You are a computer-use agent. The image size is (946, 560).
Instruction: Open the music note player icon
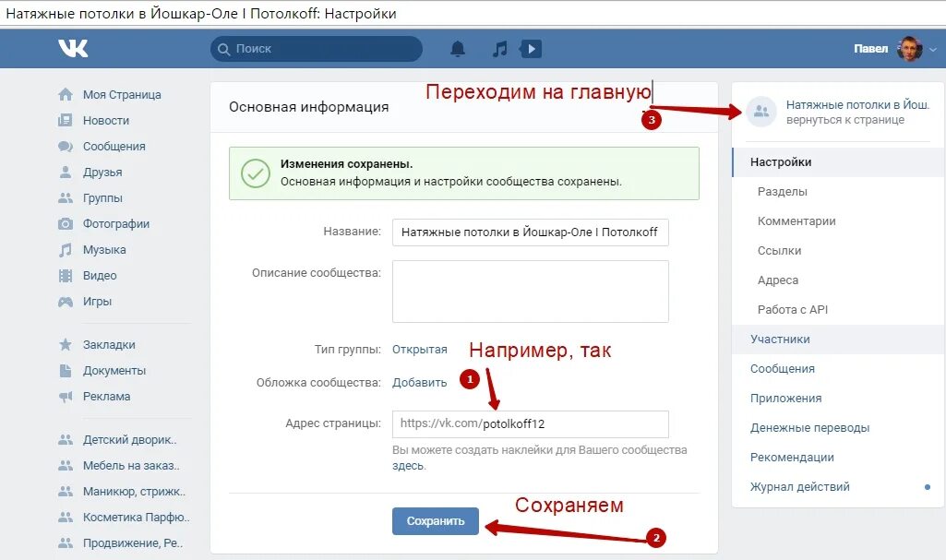click(x=499, y=49)
